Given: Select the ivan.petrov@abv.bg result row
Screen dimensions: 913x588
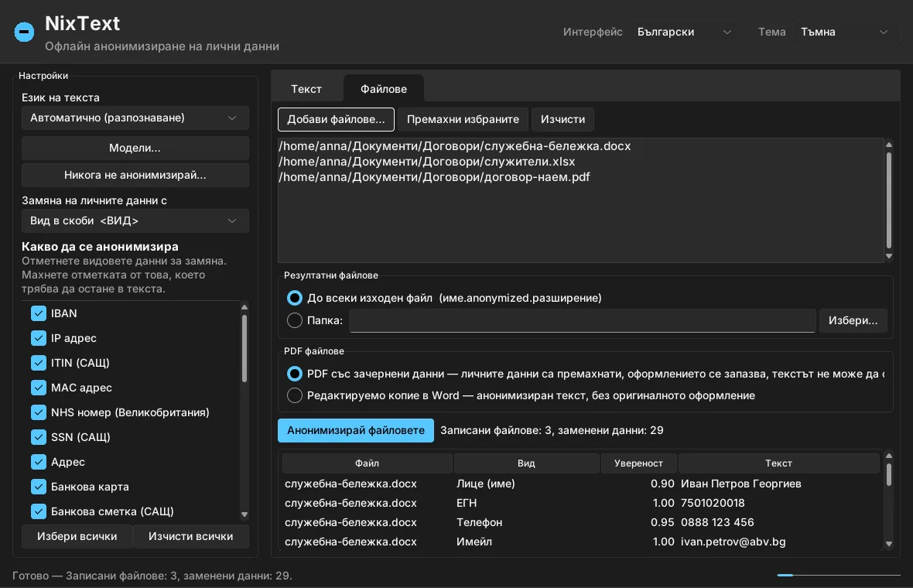Looking at the screenshot, I should pos(581,542).
